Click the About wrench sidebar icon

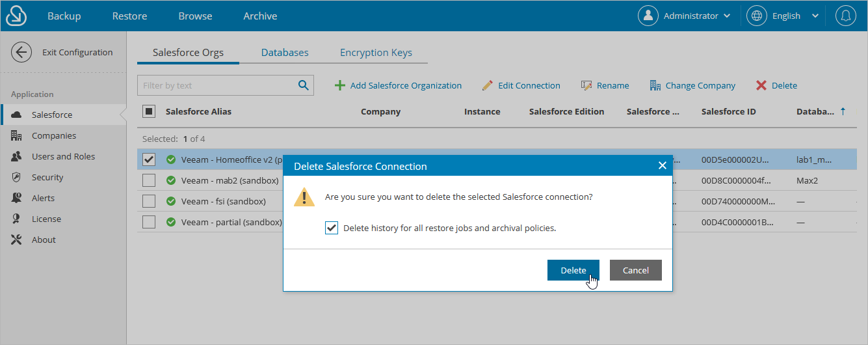pyautogui.click(x=17, y=240)
